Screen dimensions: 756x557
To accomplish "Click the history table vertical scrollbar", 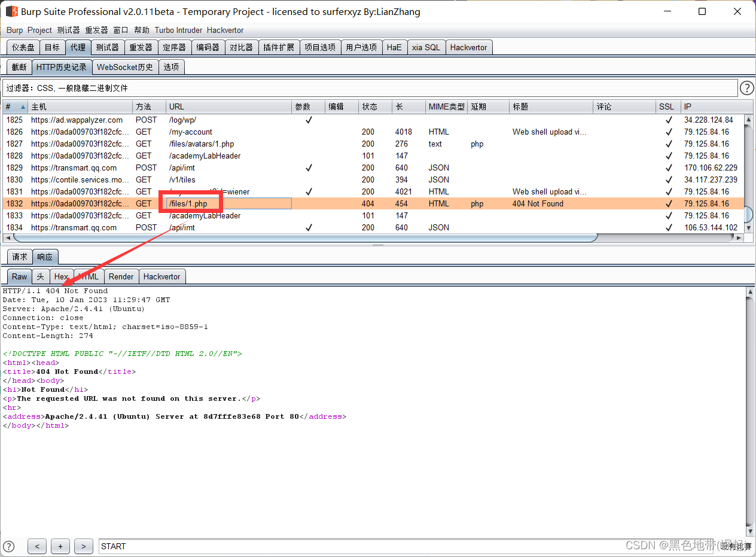I will [749, 215].
